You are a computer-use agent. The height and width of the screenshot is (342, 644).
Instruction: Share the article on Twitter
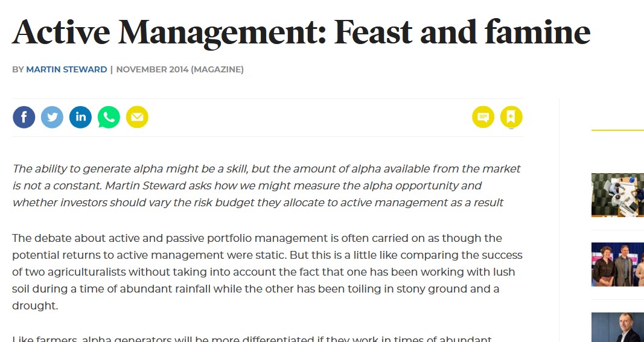(x=52, y=117)
